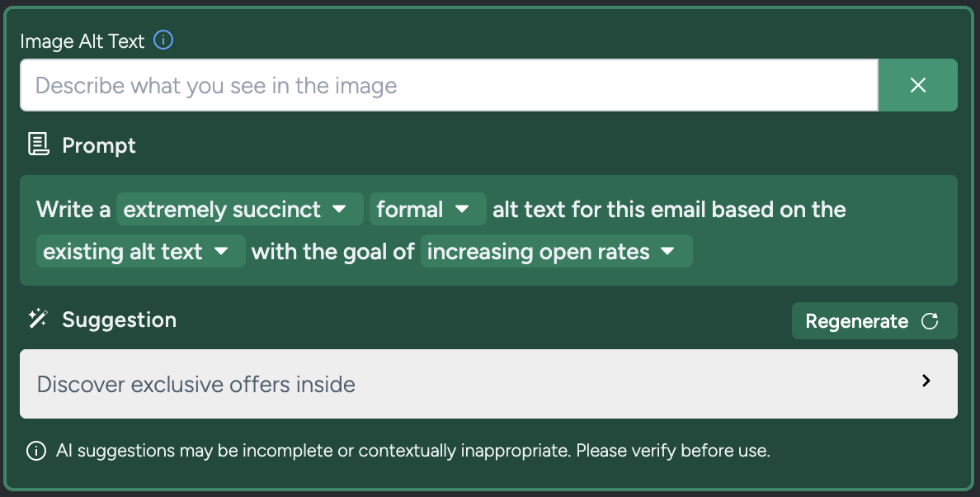Open the increasing open rates goal dropdown
The height and width of the screenshot is (497, 980).
tap(557, 251)
